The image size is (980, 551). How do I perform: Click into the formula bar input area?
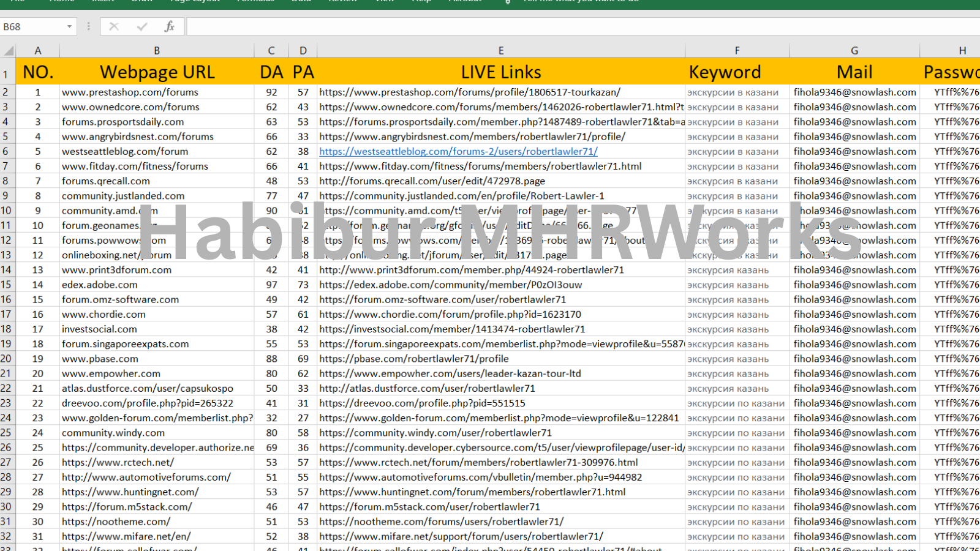point(551,26)
